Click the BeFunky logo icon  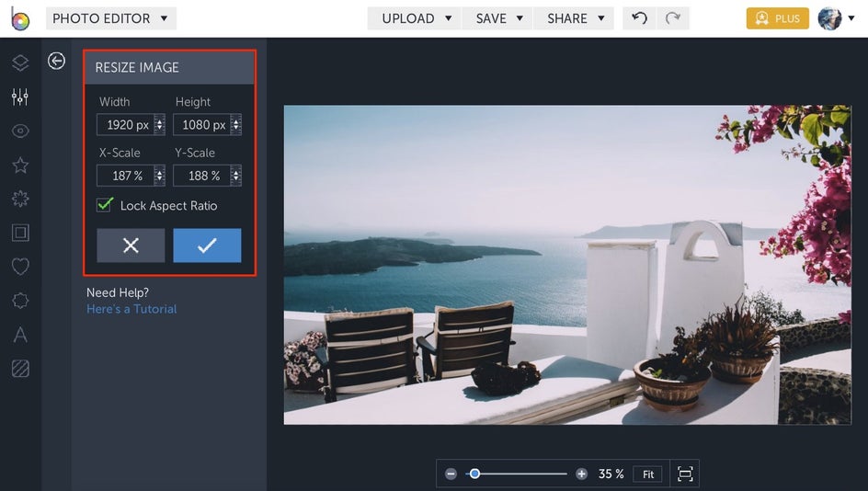coord(20,18)
